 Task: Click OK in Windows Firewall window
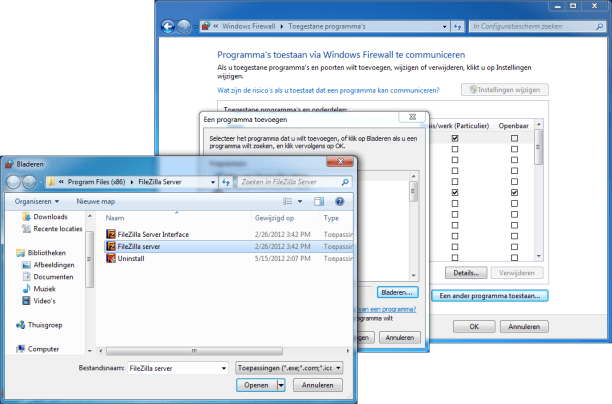click(x=474, y=327)
